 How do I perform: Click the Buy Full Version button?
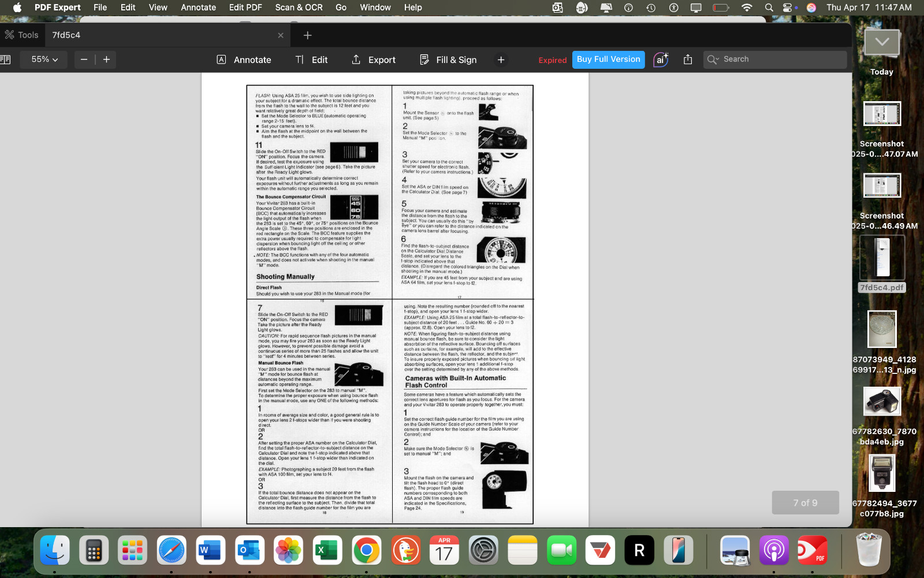[x=608, y=60]
